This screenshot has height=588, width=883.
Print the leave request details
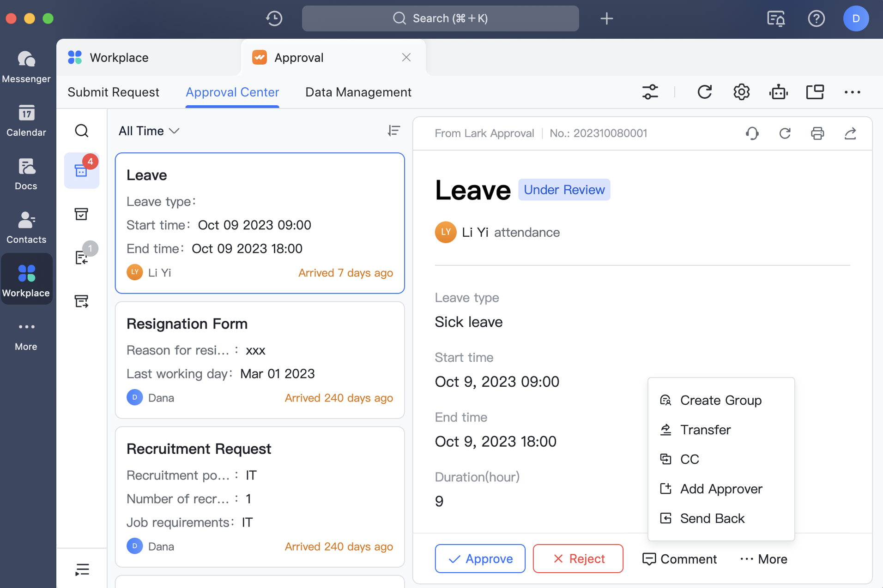point(817,133)
